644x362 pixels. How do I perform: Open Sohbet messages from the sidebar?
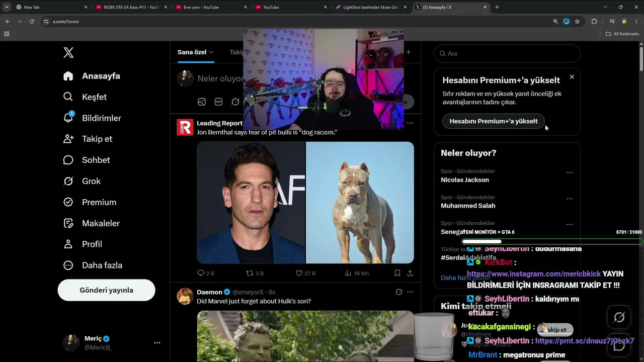pos(87,160)
